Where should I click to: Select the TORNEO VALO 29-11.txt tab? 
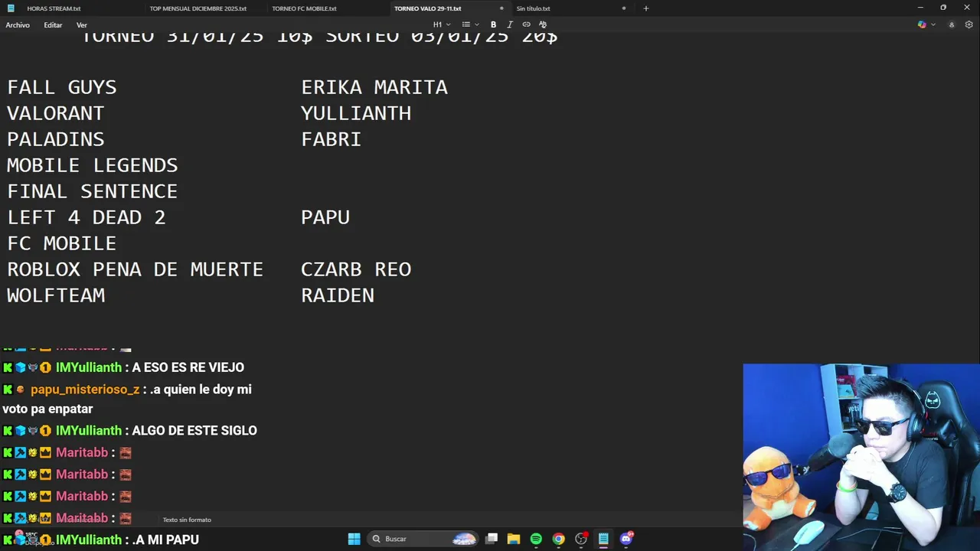coord(428,8)
